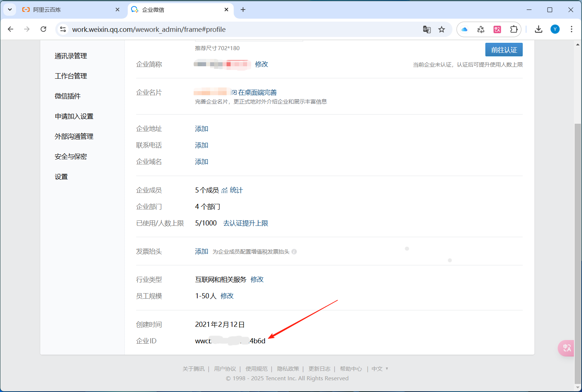This screenshot has width=582, height=392.
Task: Click the 4个部门 text
Action: [208, 207]
